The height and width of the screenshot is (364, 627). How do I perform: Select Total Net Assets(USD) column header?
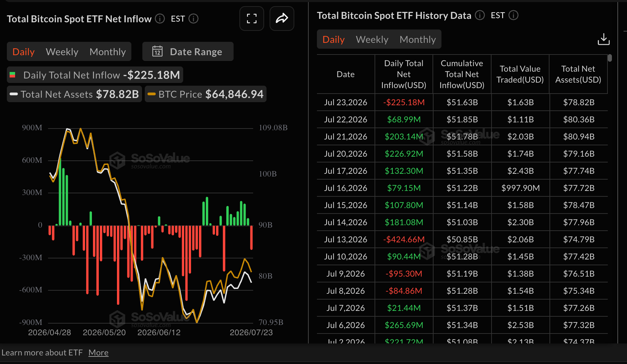tap(578, 74)
